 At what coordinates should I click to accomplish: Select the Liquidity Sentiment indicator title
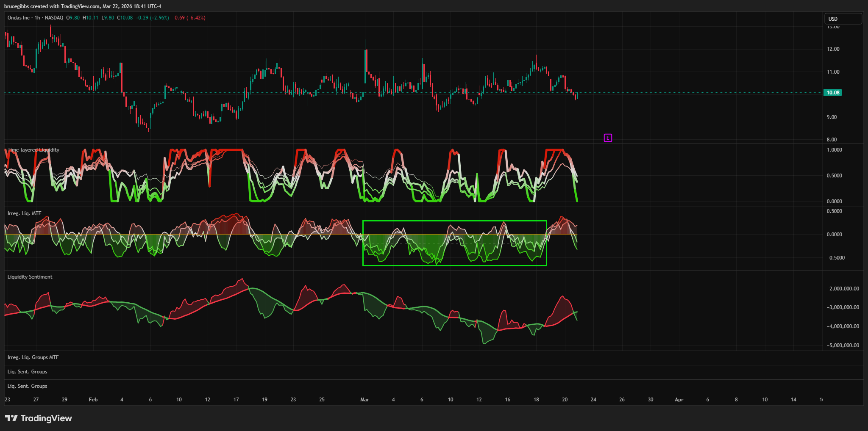(x=30, y=277)
